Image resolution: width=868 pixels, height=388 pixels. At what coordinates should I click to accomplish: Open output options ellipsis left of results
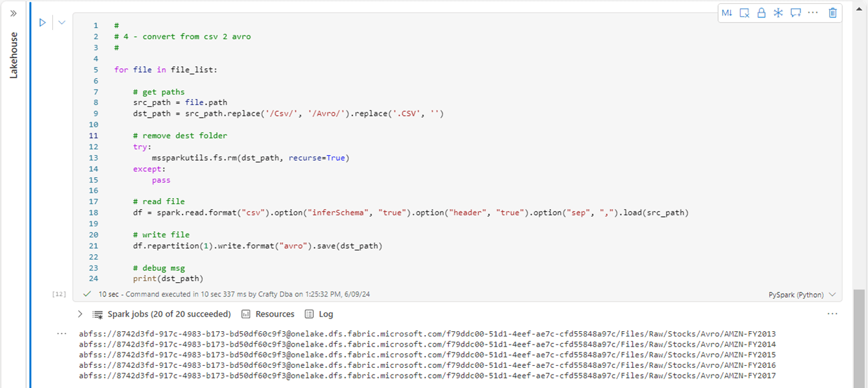click(62, 333)
